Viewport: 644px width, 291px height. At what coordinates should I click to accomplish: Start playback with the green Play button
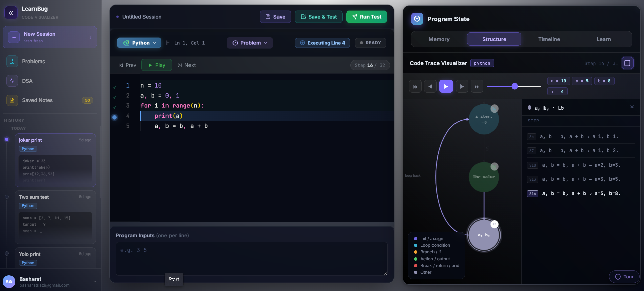pos(156,65)
